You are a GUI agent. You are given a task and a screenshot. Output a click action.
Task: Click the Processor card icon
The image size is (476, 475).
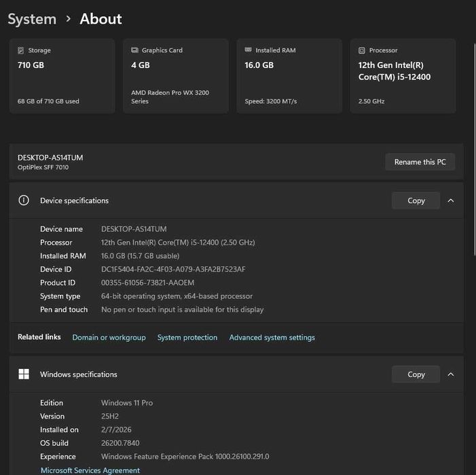pyautogui.click(x=361, y=50)
